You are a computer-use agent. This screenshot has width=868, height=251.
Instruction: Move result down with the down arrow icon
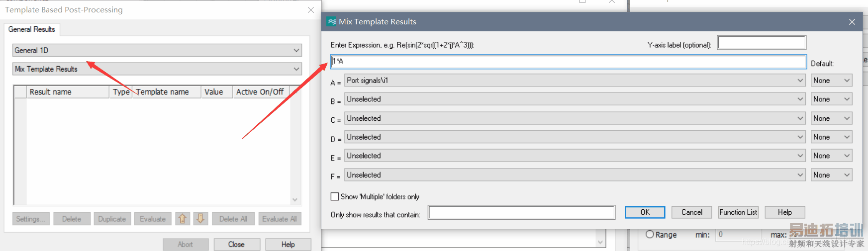pyautogui.click(x=200, y=219)
